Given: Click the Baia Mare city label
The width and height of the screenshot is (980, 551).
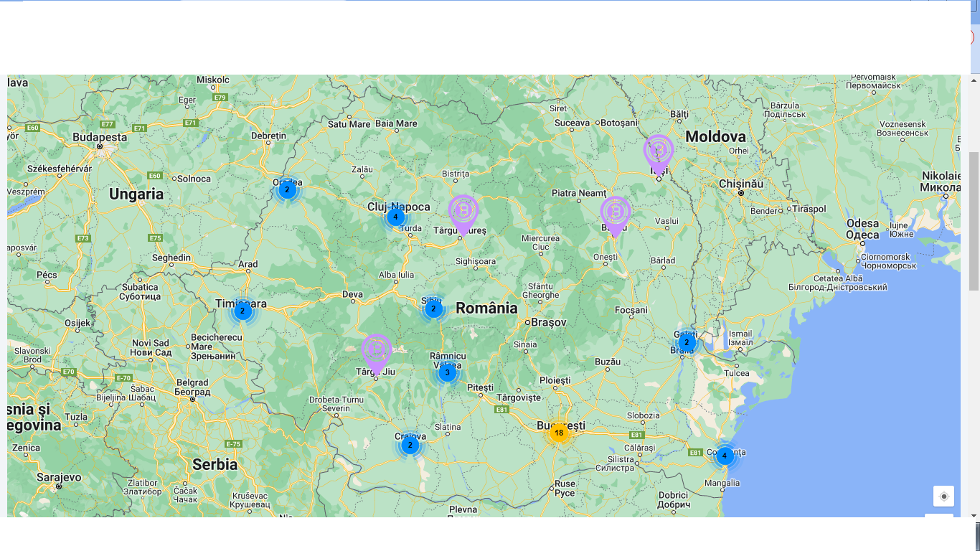Looking at the screenshot, I should 396,123.
